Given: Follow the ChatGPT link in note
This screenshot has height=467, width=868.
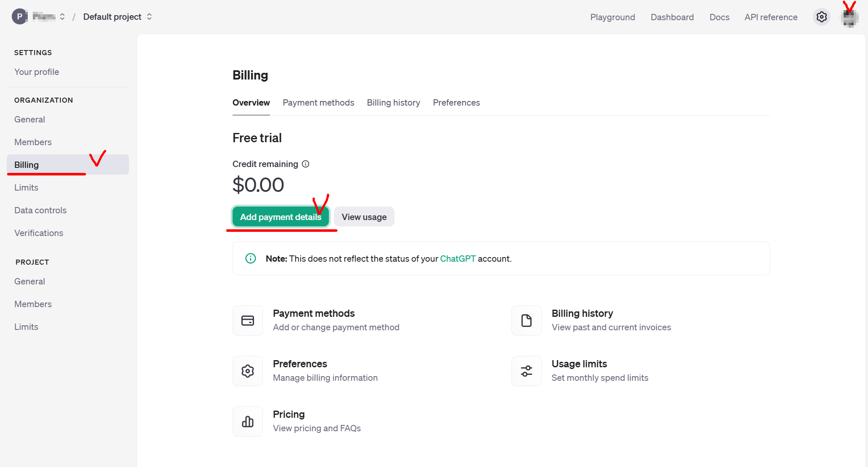Looking at the screenshot, I should pos(458,259).
